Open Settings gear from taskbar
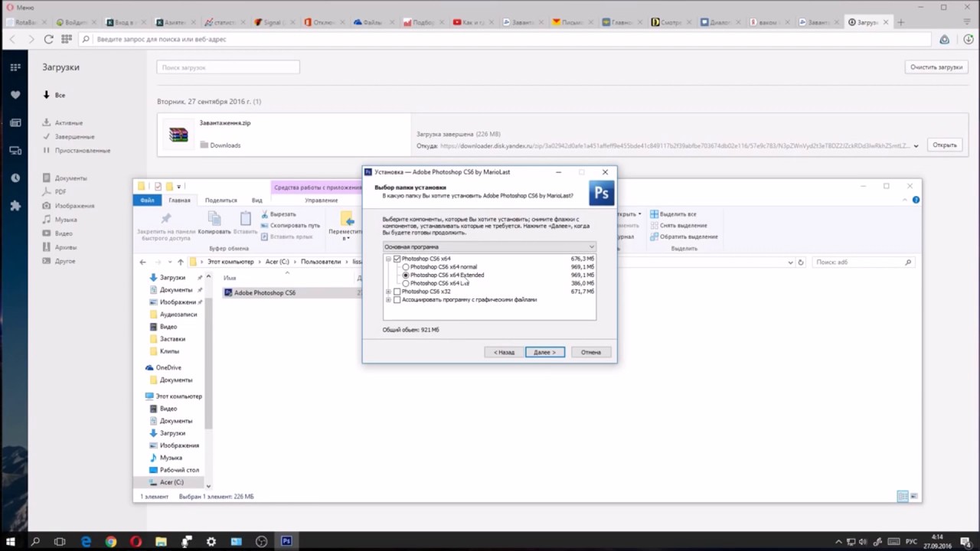 click(211, 541)
